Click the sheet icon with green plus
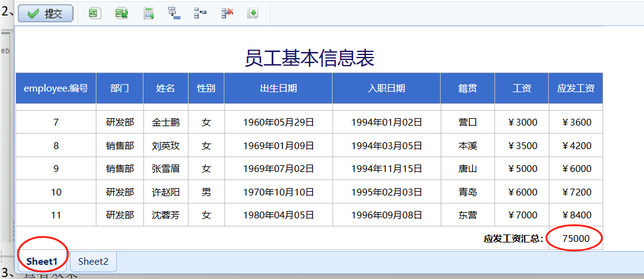644x279 pixels. coord(148,14)
